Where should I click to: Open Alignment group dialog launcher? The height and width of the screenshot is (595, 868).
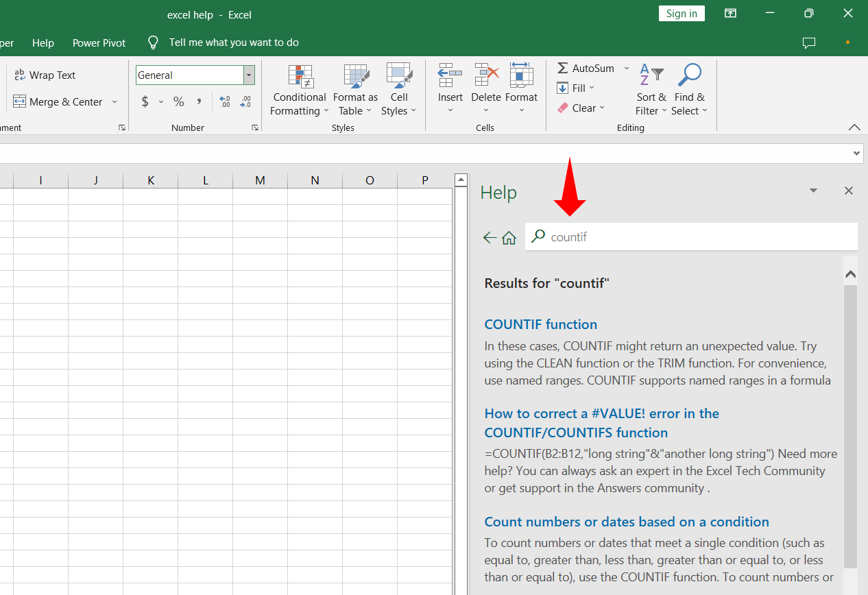[x=121, y=127]
